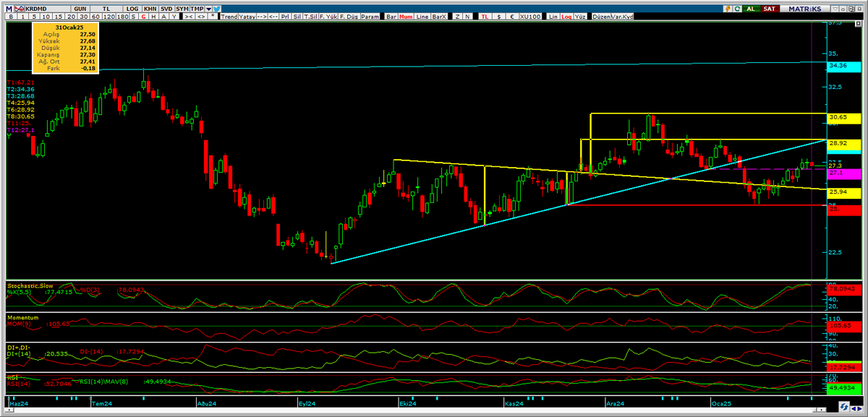Open the SVD menu
Screen dimensions: 868x417
tap(166, 9)
